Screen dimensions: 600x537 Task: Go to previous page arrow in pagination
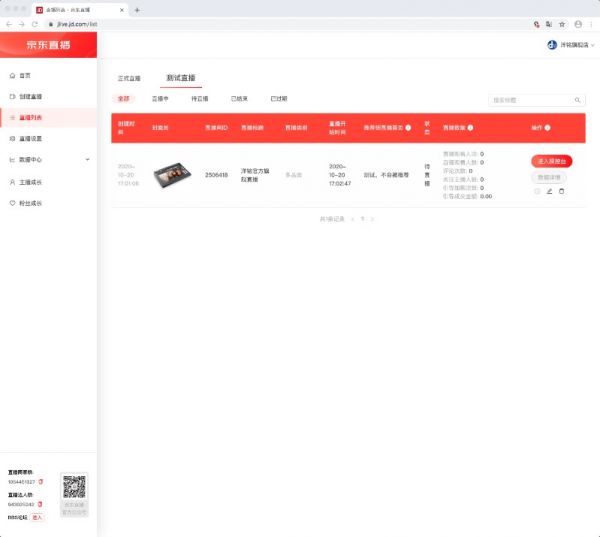pos(352,219)
